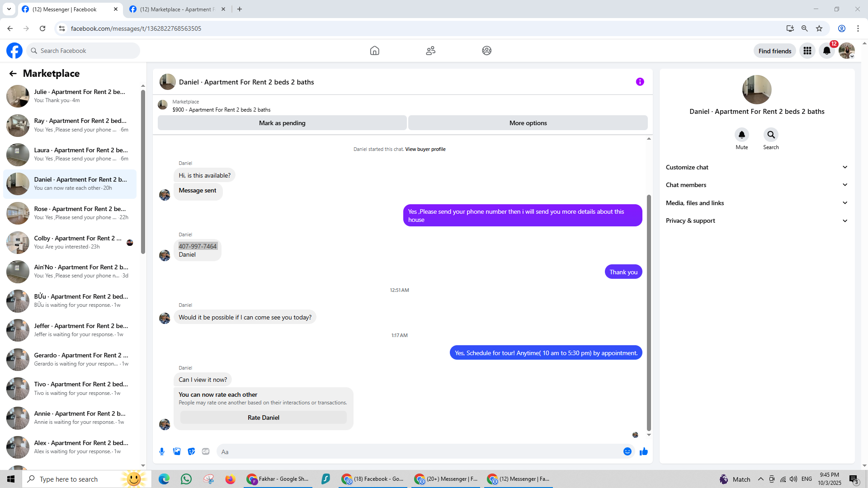
Task: Switch to the Marketplace - Apartment tab
Action: tap(177, 9)
